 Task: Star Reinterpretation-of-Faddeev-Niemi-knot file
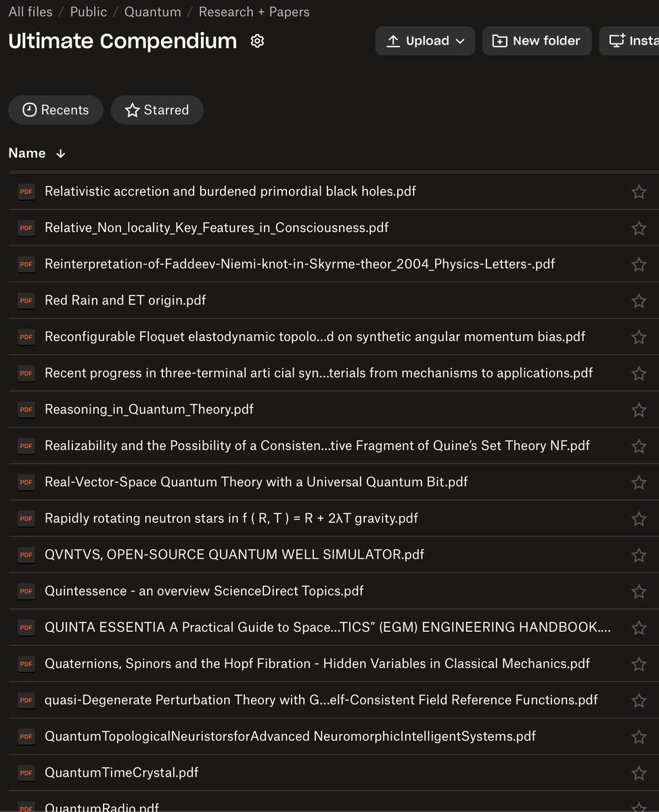pyautogui.click(x=639, y=265)
